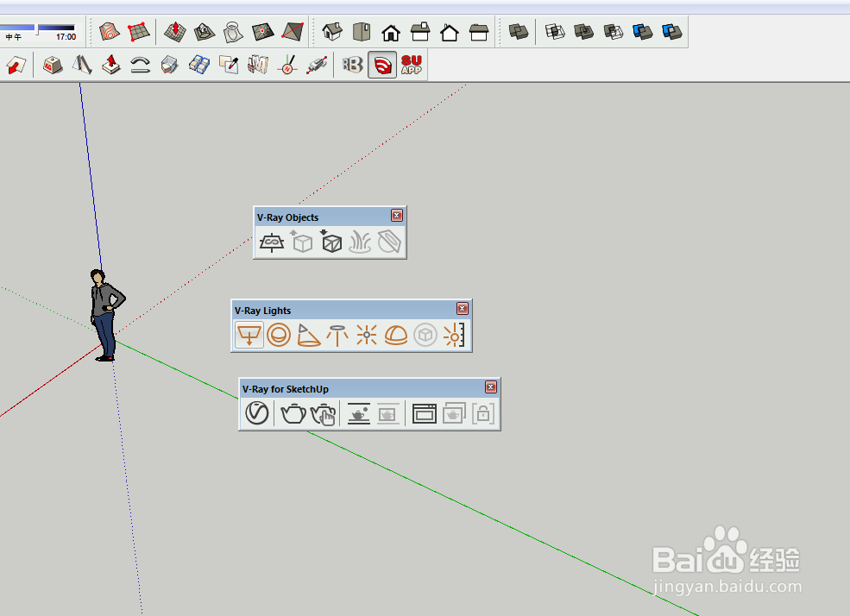Screen dimensions: 850x616
Task: Click the red-line dimension plugin icon
Action: [x=317, y=65]
